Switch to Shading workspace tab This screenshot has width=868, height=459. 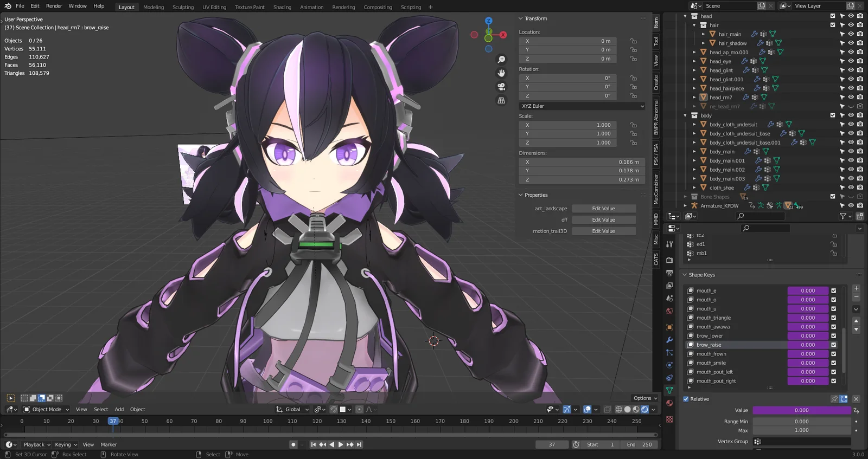click(282, 7)
